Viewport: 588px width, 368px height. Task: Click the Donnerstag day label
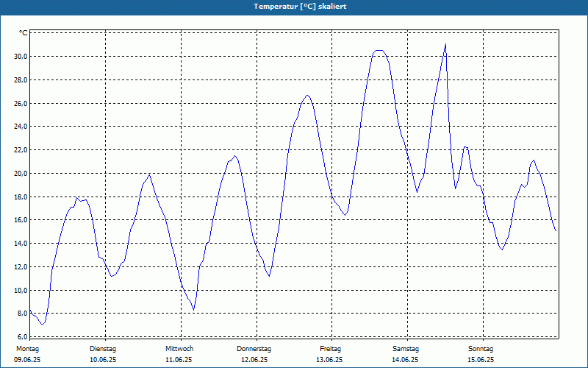pos(254,349)
